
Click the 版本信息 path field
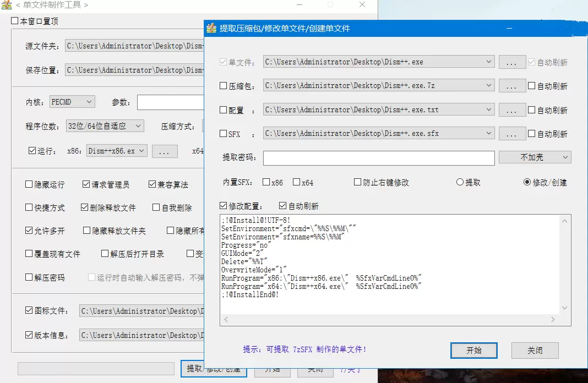point(141,335)
